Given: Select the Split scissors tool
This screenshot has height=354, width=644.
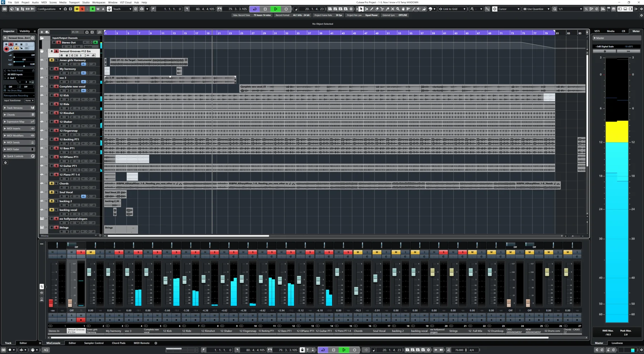Looking at the screenshot, I should point(382,9).
